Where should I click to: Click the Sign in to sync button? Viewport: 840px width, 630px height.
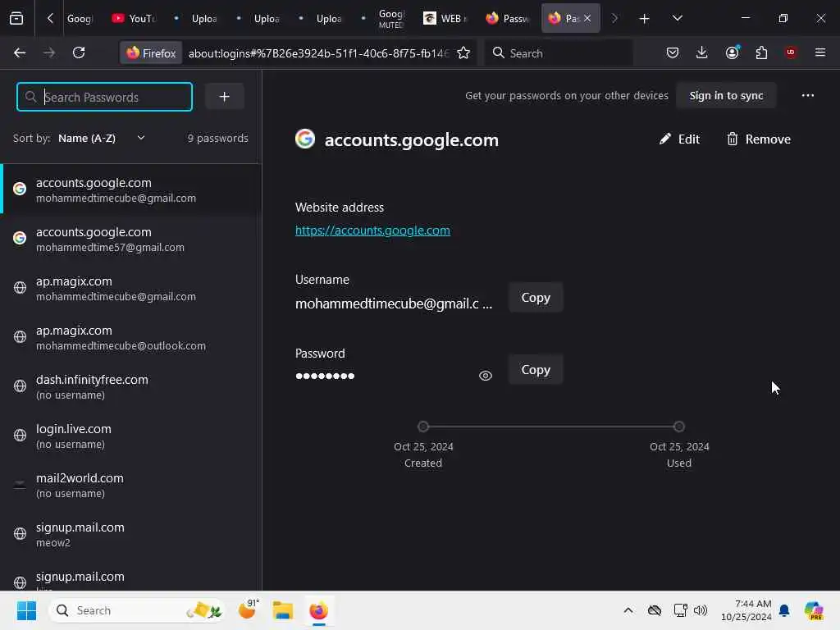(726, 95)
